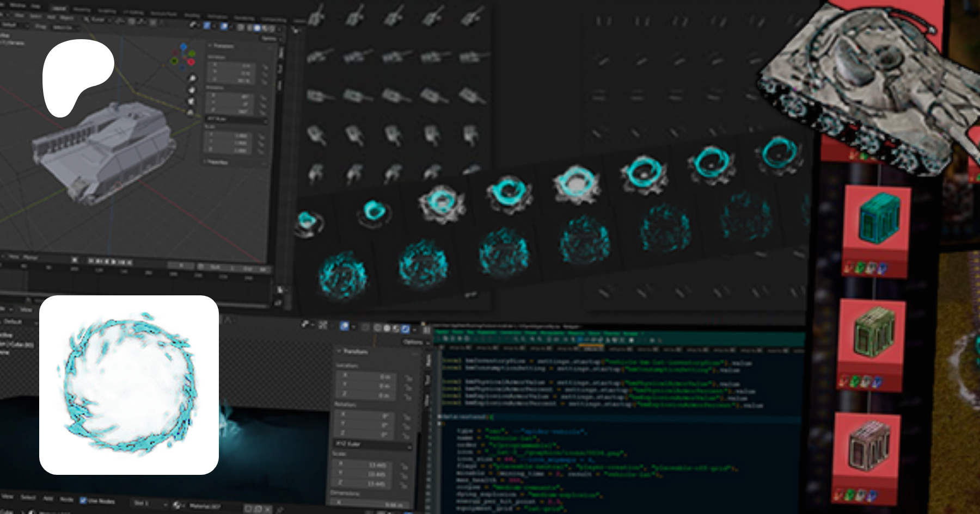Click the camera view icon in the upper viewport
Viewport: 980px width, 514px height.
(192, 101)
